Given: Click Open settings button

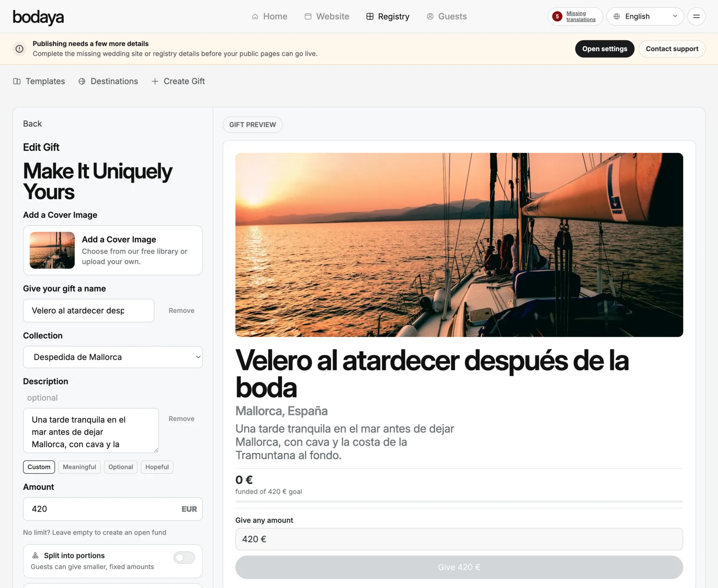Looking at the screenshot, I should (604, 49).
